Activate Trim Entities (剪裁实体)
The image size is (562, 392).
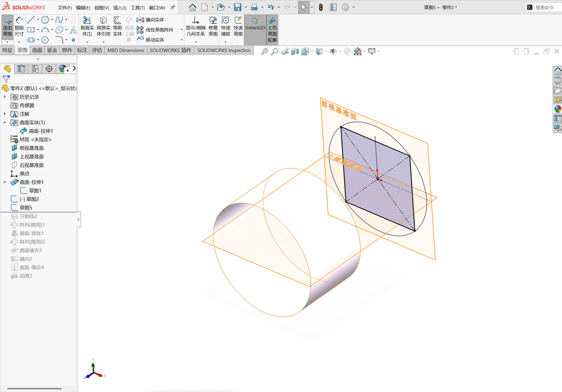(x=87, y=26)
